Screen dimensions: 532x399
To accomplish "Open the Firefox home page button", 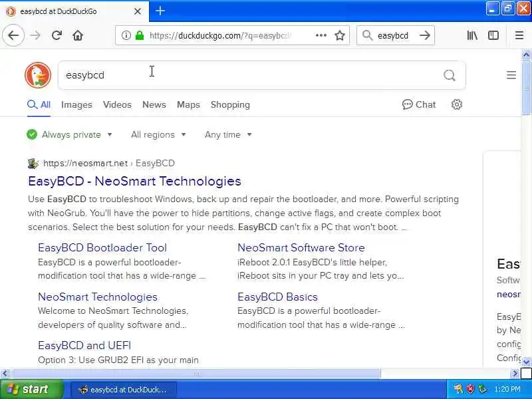I will click(78, 35).
